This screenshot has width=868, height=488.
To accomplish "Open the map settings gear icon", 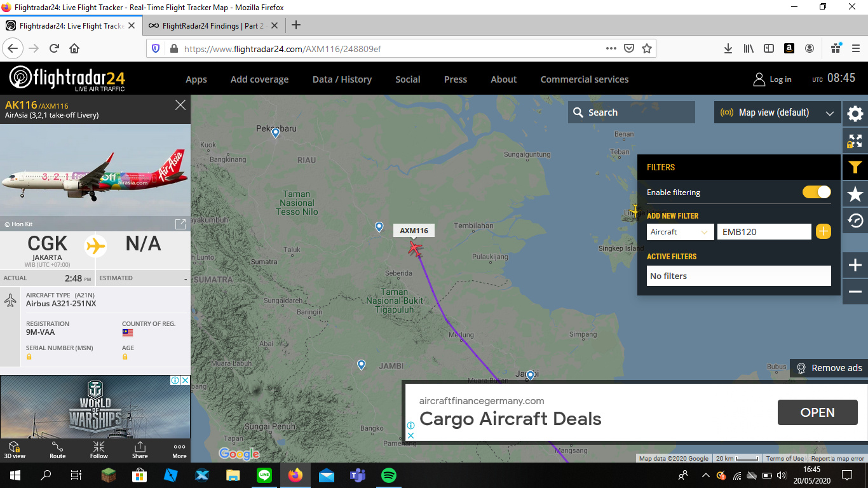I will pyautogui.click(x=855, y=114).
